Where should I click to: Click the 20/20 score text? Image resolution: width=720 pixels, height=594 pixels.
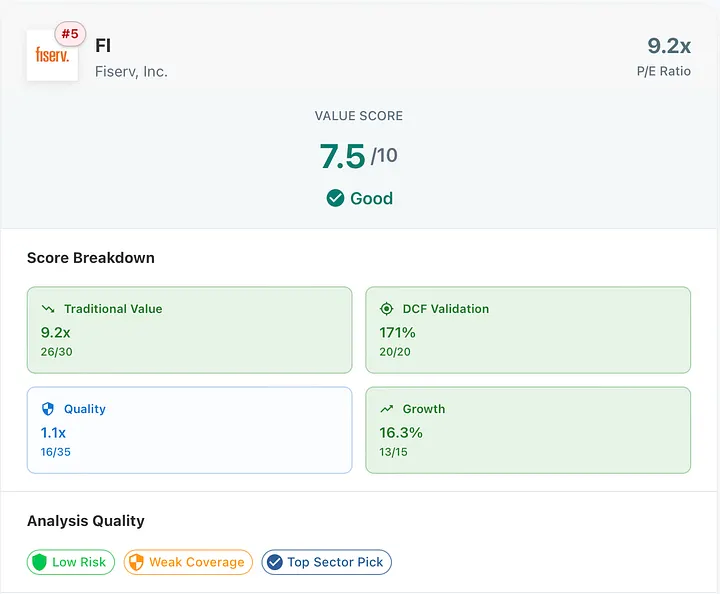(395, 352)
